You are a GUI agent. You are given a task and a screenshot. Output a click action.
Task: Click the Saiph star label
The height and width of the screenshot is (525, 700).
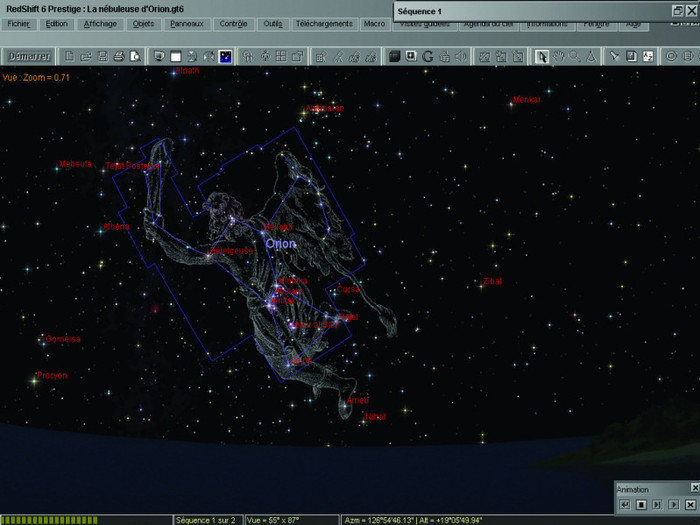[x=300, y=360]
